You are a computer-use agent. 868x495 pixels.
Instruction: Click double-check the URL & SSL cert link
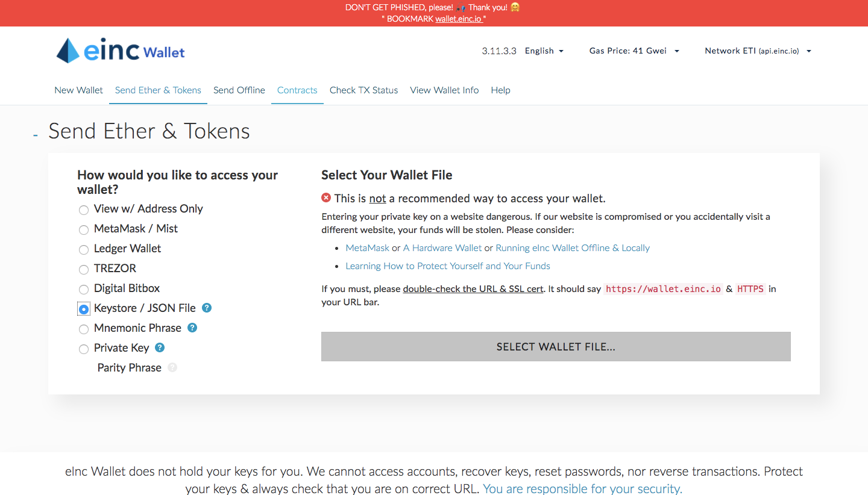(x=473, y=288)
